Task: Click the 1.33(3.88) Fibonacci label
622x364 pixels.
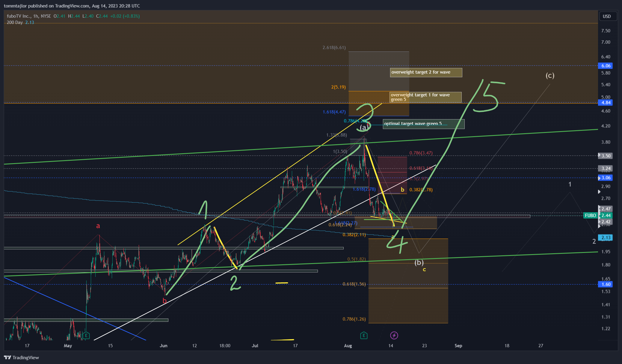Action: (x=336, y=135)
